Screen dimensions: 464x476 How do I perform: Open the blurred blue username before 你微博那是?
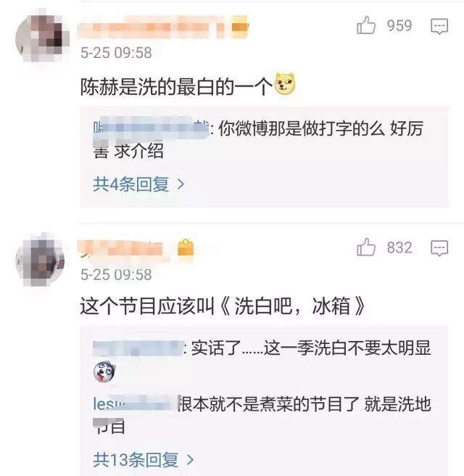(x=151, y=128)
